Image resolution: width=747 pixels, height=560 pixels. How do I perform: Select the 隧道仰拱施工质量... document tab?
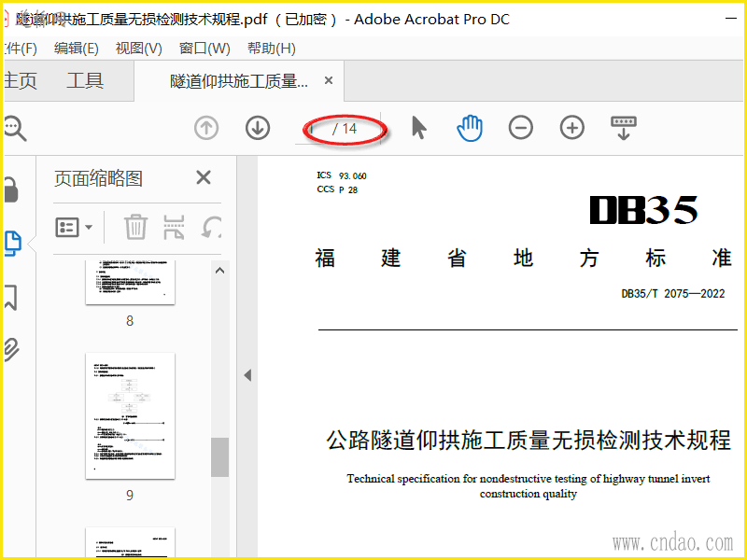[239, 81]
